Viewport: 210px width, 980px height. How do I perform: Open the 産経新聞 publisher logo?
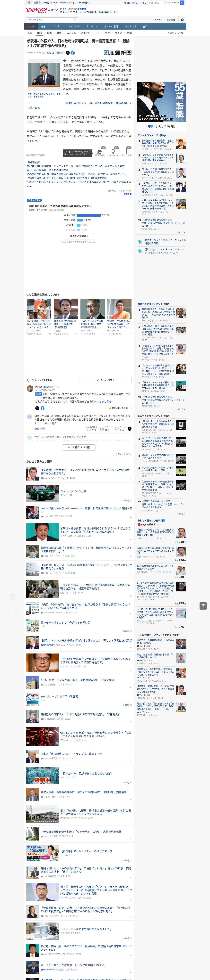click(117, 53)
